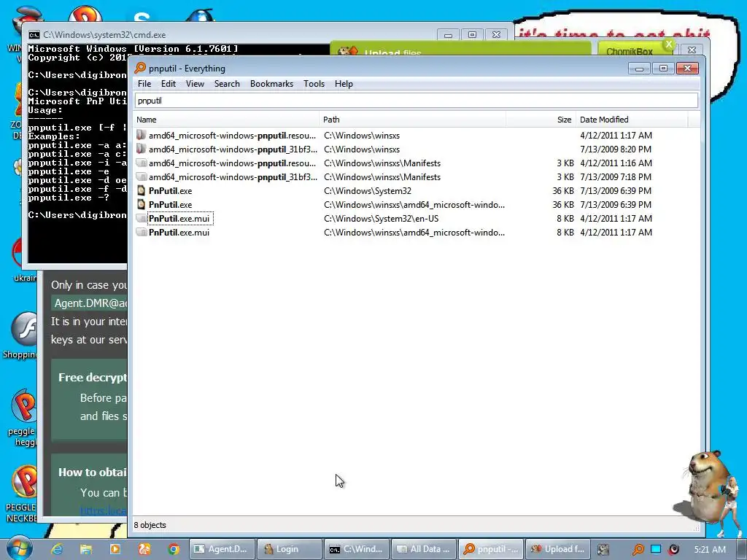Screen dimensions: 747x560
Task: Click the file icon of the row dated 4/12/2011 1:16 AM
Action: click(141, 163)
